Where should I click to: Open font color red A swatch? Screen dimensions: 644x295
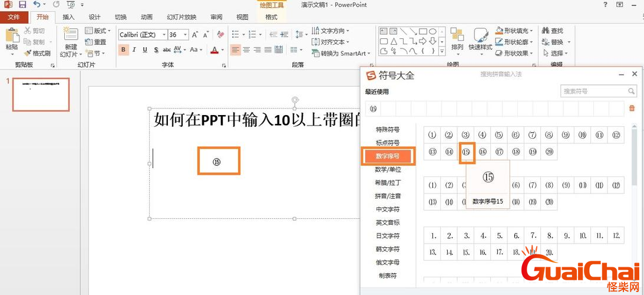click(x=214, y=50)
